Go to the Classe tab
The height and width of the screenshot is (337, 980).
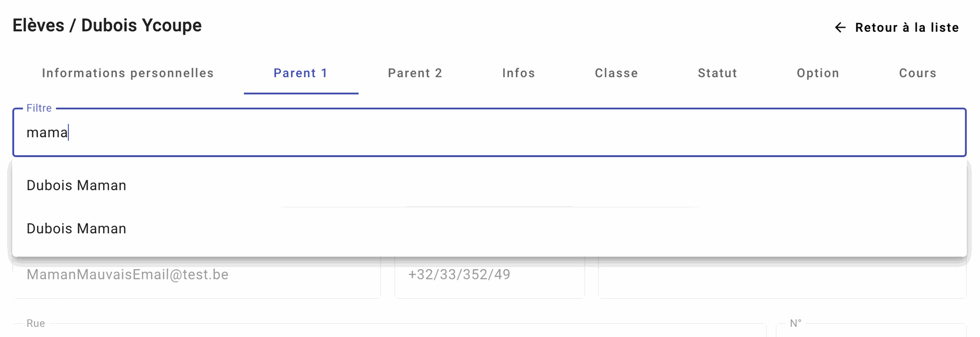tap(616, 73)
